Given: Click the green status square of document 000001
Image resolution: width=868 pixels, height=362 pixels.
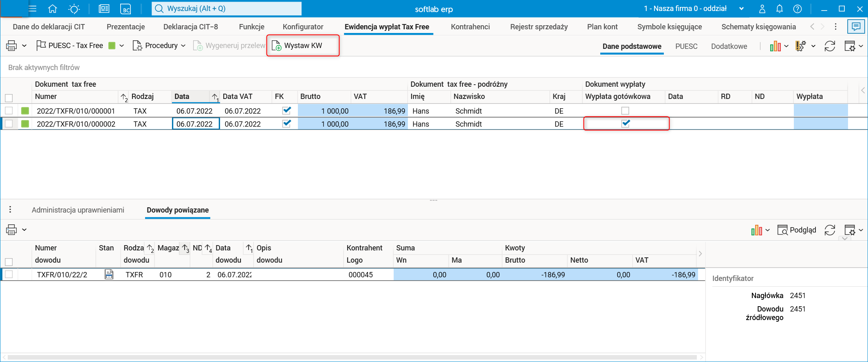Looking at the screenshot, I should [25, 111].
